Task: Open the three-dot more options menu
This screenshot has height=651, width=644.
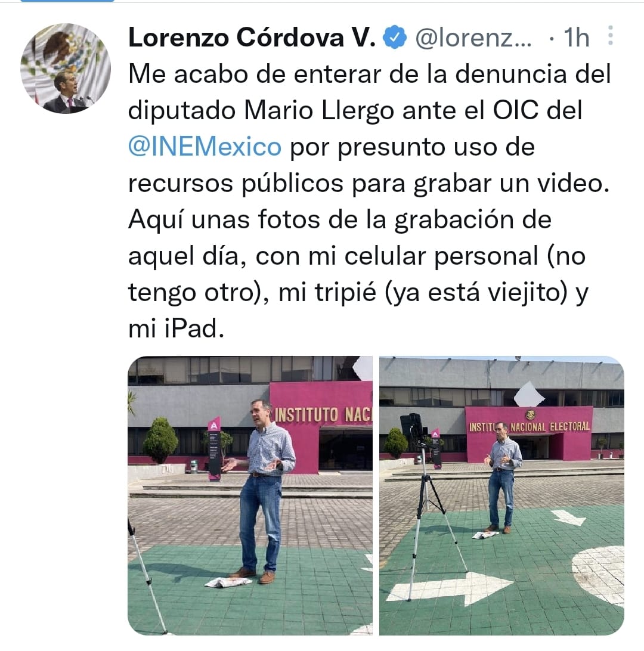Action: coord(611,36)
